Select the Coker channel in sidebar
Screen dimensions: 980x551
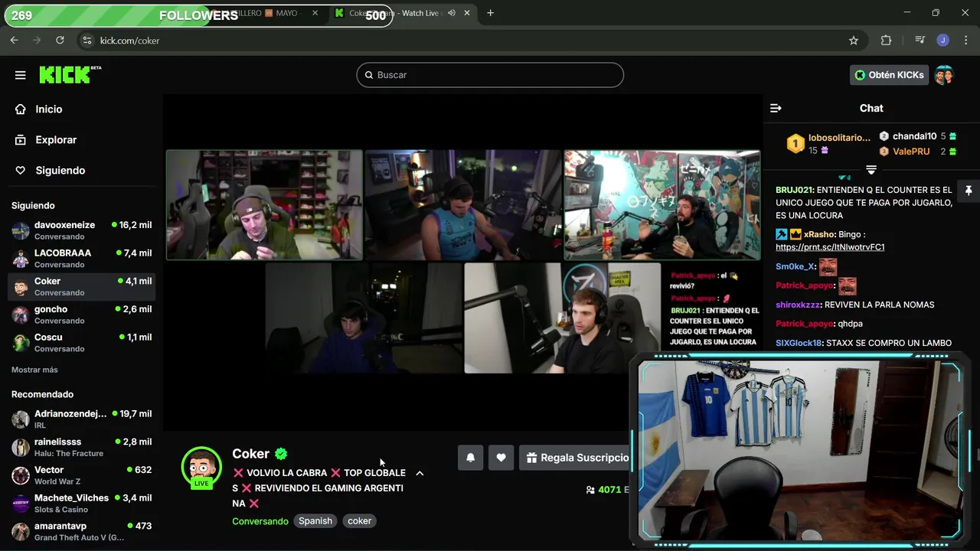[x=82, y=287]
